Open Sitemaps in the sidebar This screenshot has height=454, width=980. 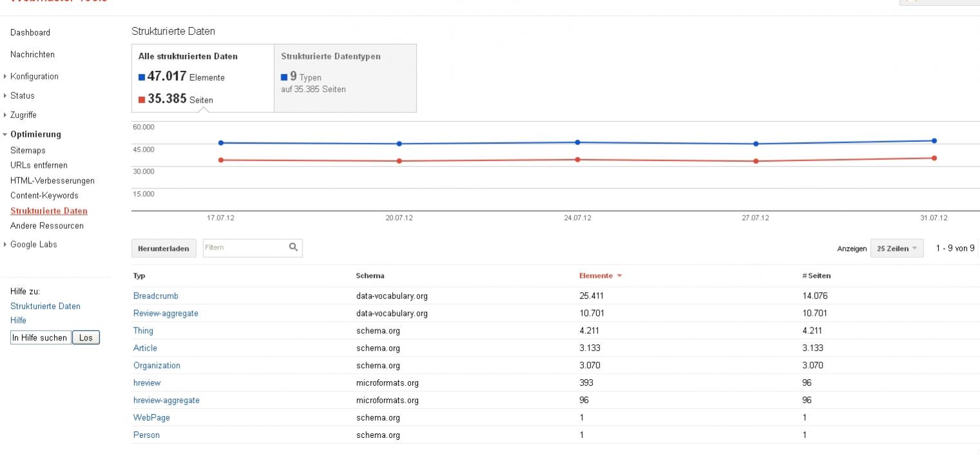28,150
